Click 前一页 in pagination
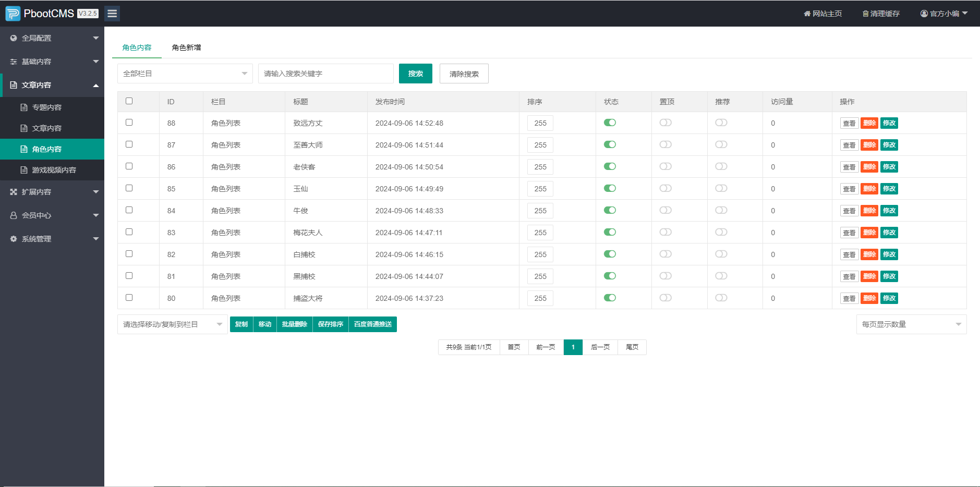 (x=546, y=347)
